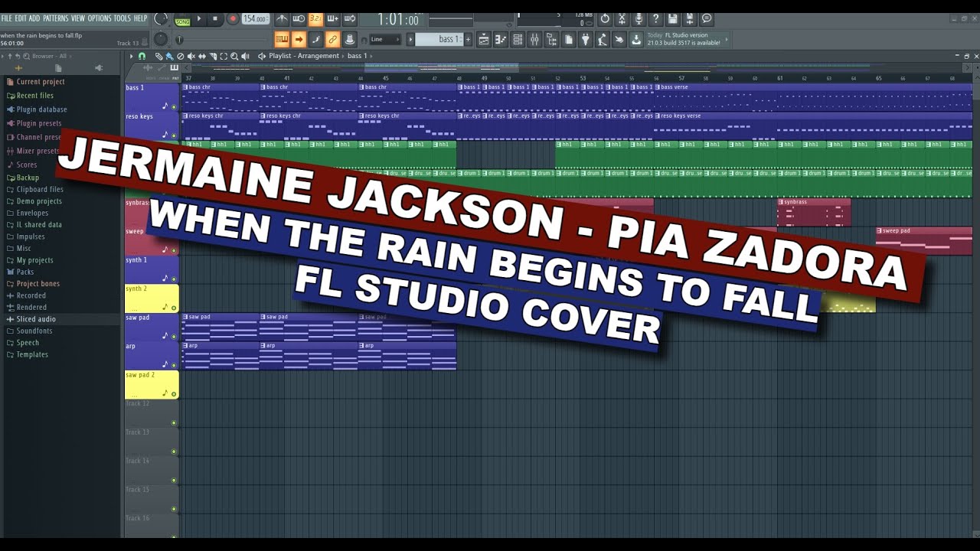The height and width of the screenshot is (551, 980).
Task: Open the pattern menu arrow before bass 1
Action: (x=410, y=40)
